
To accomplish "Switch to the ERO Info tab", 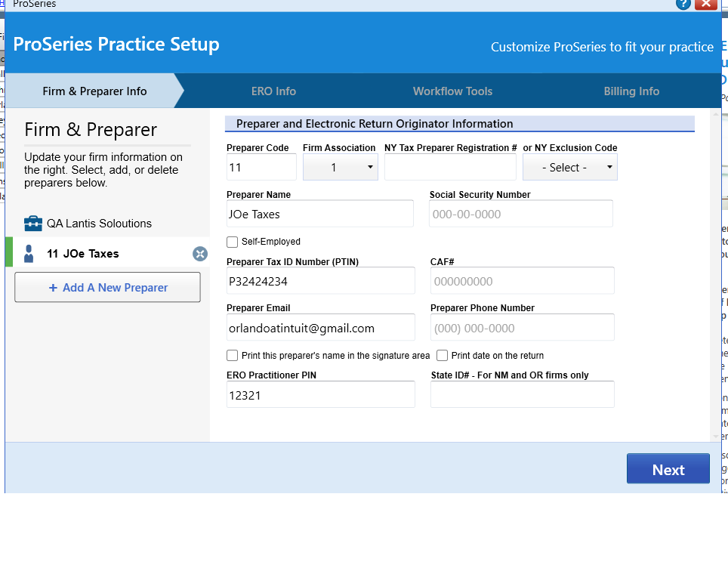I will [x=273, y=90].
